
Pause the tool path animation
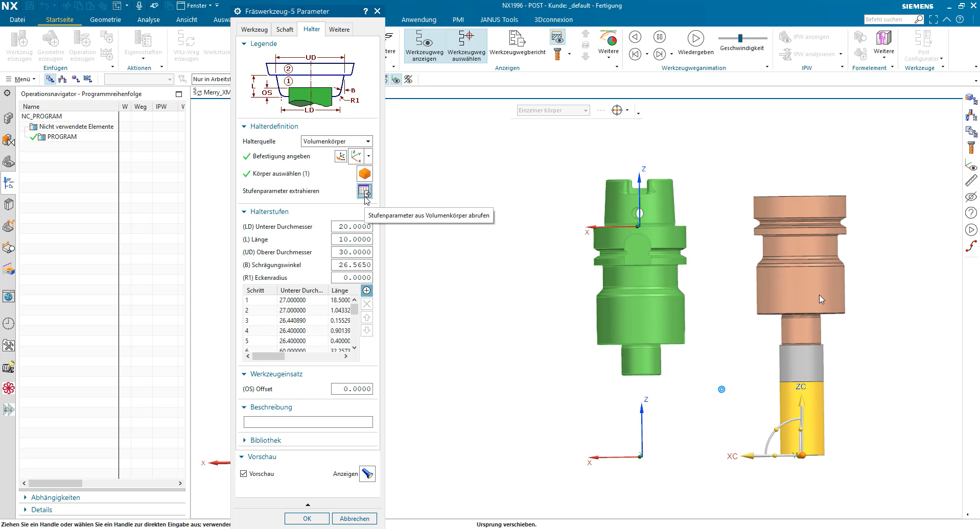[x=660, y=37]
